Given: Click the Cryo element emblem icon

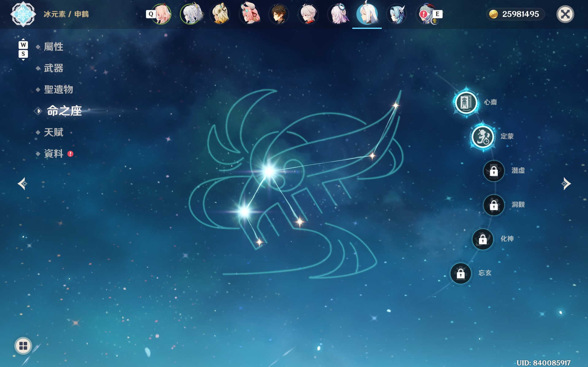Looking at the screenshot, I should [x=23, y=14].
